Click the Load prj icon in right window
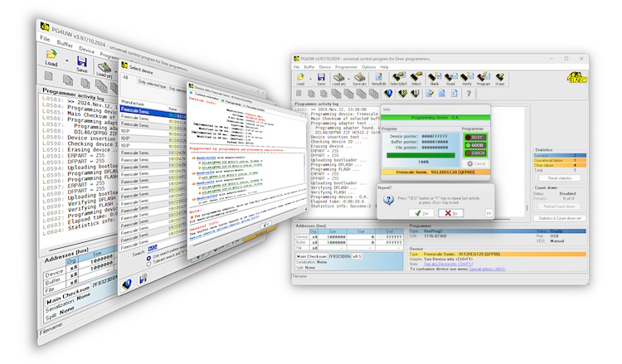This screenshot has height=364, width=622. (x=338, y=77)
